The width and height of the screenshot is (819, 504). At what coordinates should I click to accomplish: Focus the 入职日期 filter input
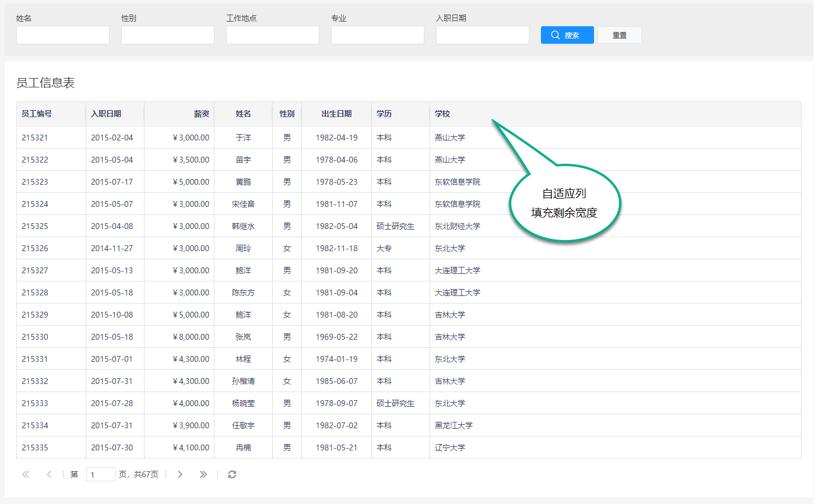tap(483, 35)
